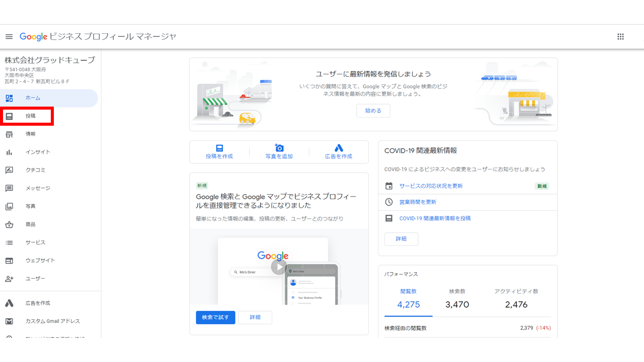Click the Google Ads icon in sidebar
644x362 pixels.
pyautogui.click(x=9, y=303)
